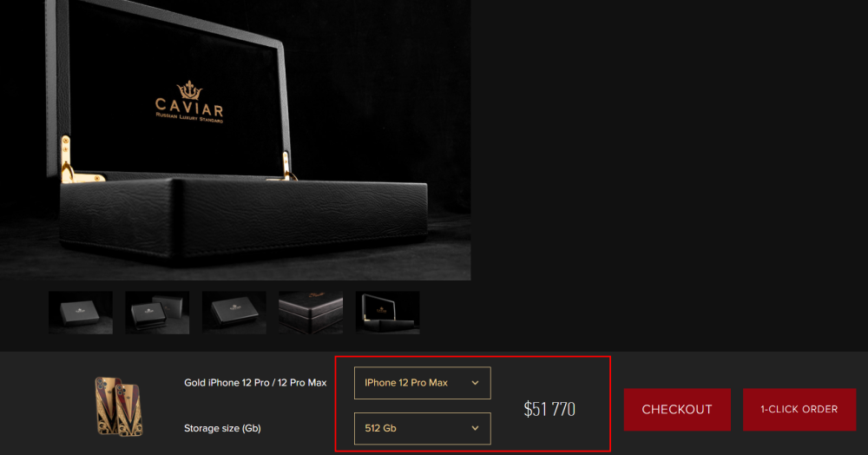Click the chevron arrow in 512 Gb selector

[x=475, y=428]
